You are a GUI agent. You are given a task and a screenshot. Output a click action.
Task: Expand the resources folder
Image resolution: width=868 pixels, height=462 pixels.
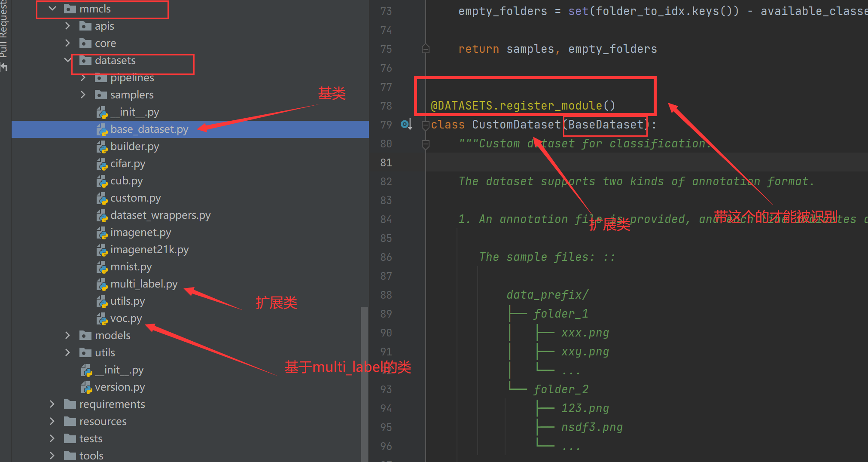click(52, 421)
